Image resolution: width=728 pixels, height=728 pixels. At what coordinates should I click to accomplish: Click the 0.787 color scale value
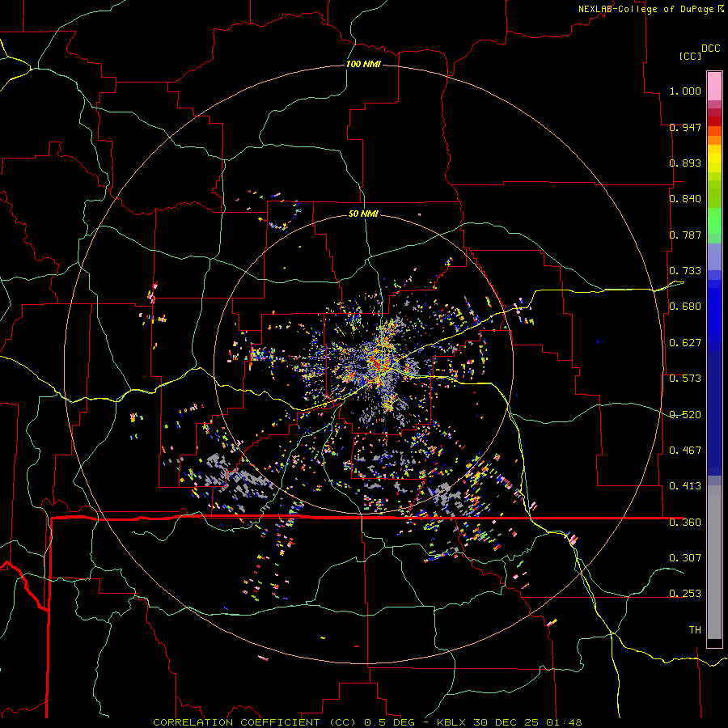coord(685,235)
